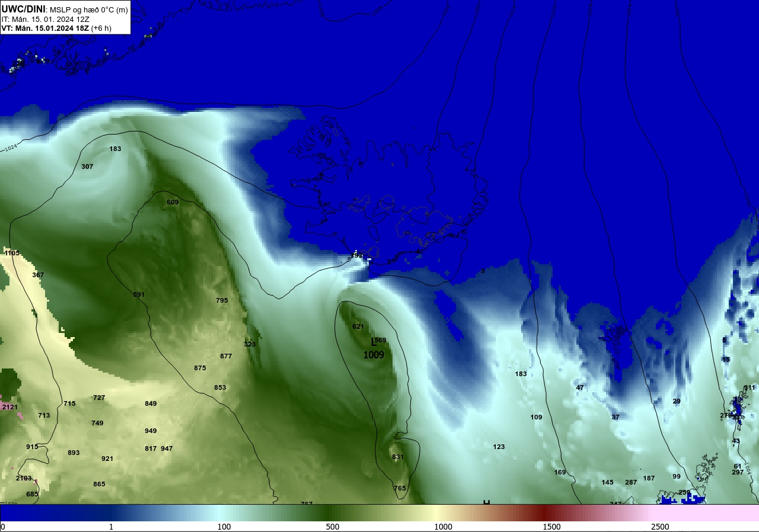Select the height value 99

(x=677, y=476)
